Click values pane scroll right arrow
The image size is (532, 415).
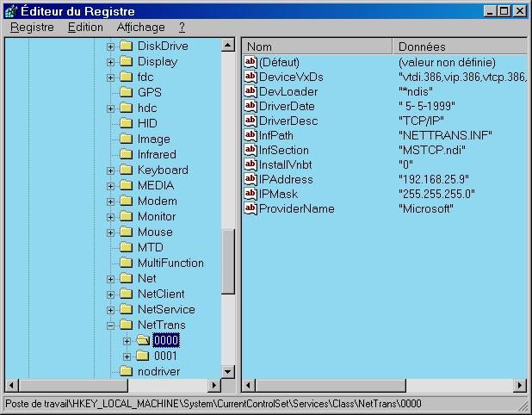520,385
